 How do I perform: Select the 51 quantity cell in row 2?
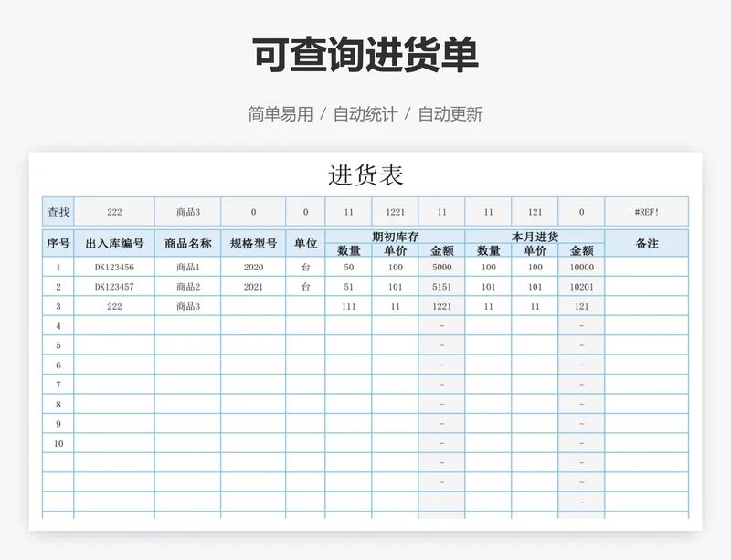[348, 287]
